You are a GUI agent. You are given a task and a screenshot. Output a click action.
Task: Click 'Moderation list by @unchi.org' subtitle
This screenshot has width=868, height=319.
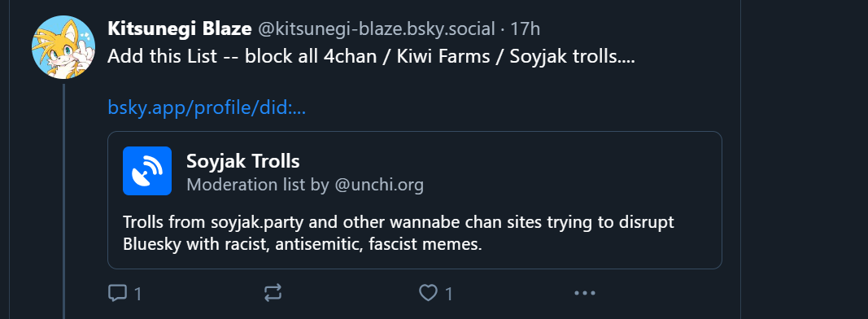click(305, 185)
